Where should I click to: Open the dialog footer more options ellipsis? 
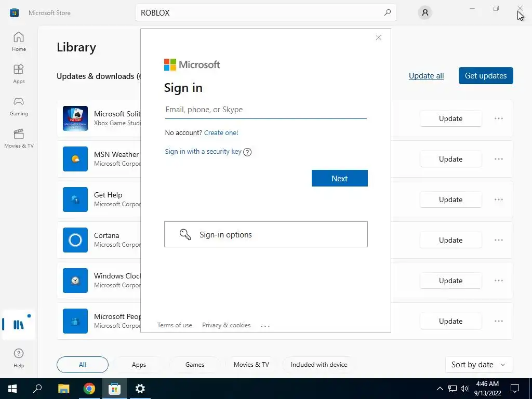click(x=265, y=326)
